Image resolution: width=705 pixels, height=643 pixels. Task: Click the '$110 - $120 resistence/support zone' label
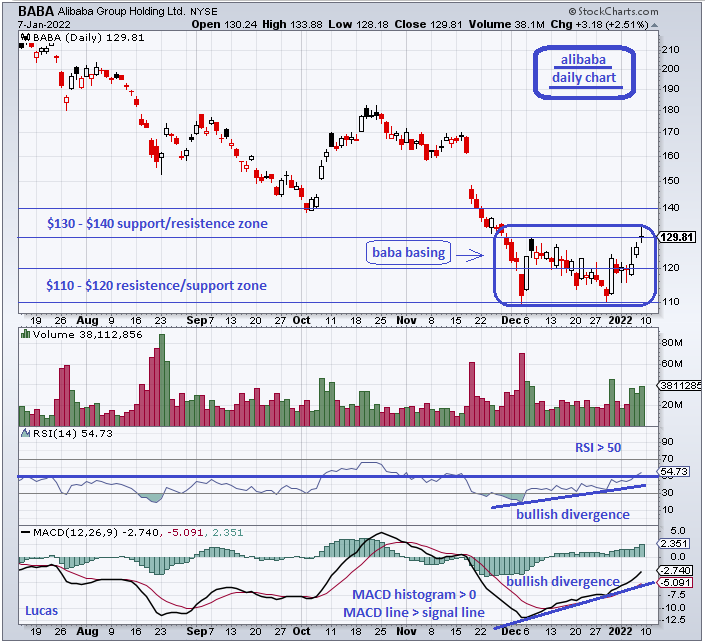click(x=156, y=285)
